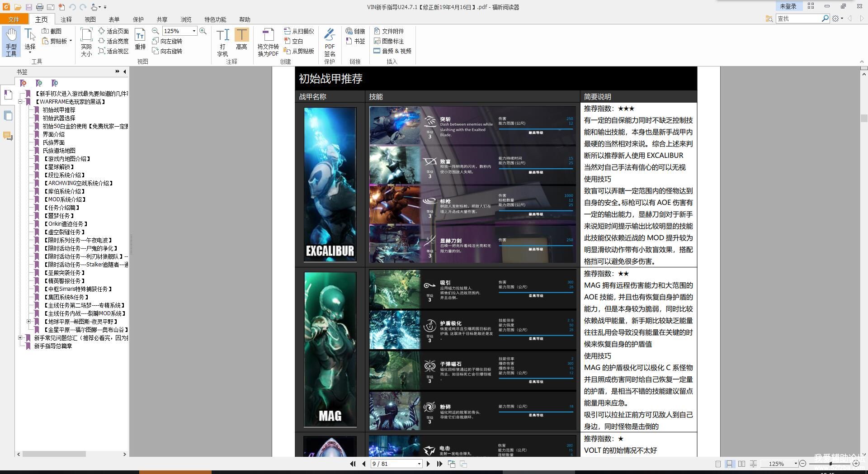Insert File Attachment (文件附件)

(389, 31)
